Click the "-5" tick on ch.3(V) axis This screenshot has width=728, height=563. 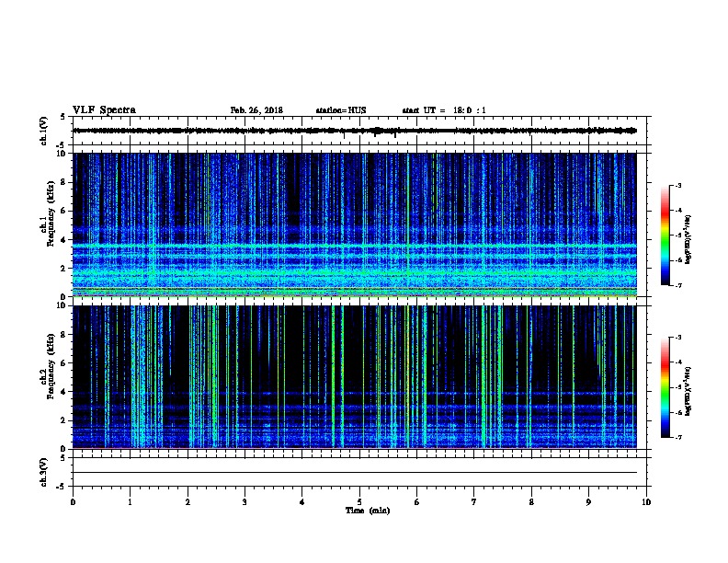(62, 487)
